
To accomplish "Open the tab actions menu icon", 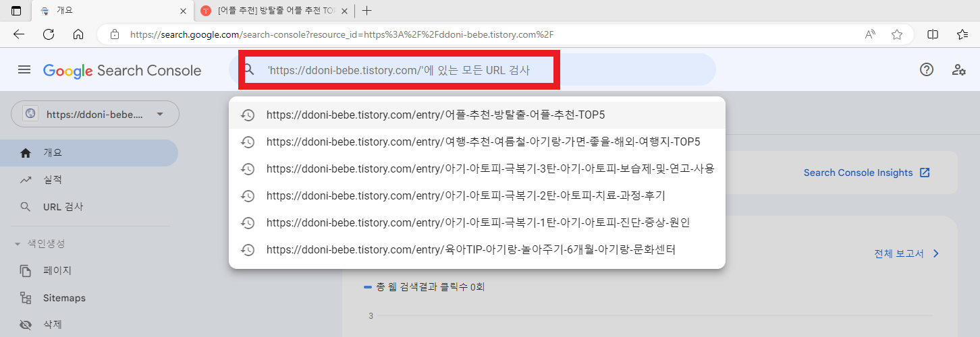I will tap(17, 11).
